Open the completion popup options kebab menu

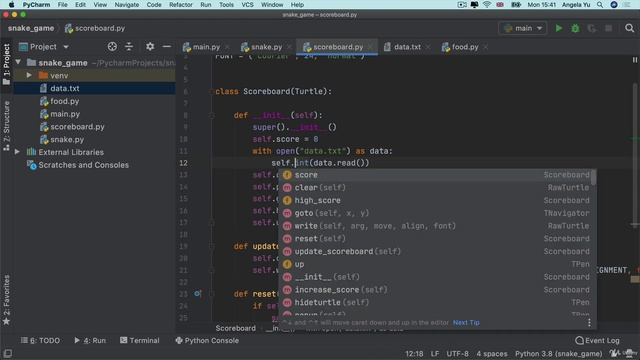589,323
